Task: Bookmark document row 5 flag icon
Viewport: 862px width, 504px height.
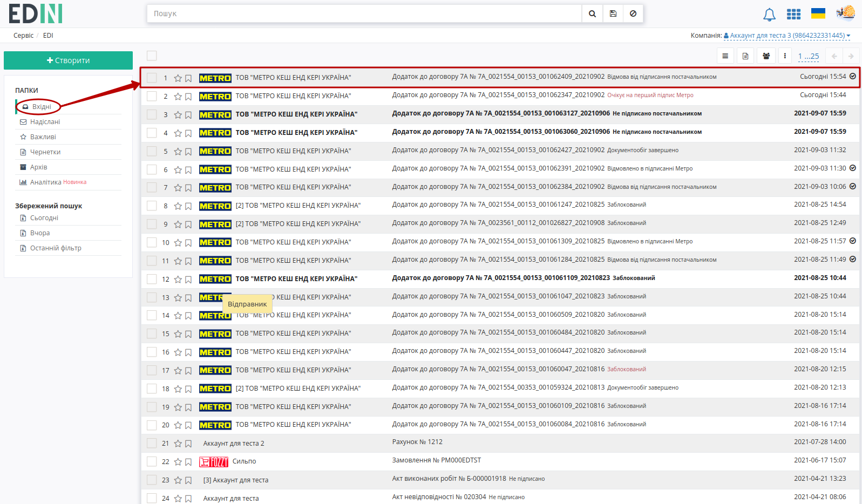Action: 188,152
